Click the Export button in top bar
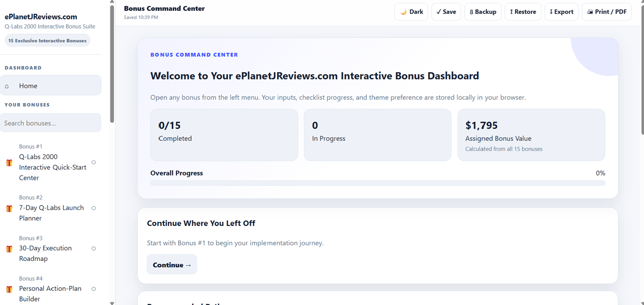The image size is (644, 305). 561,12
